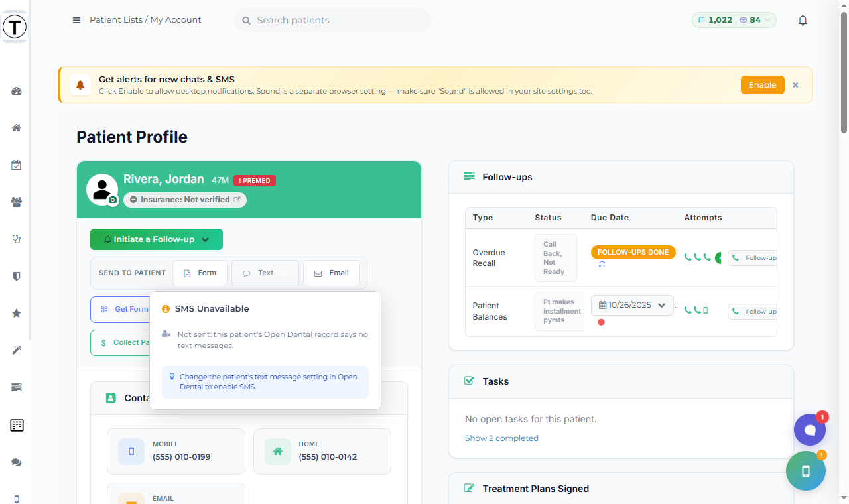Send an Email to patient
Image resolution: width=849 pixels, height=504 pixels.
point(332,273)
